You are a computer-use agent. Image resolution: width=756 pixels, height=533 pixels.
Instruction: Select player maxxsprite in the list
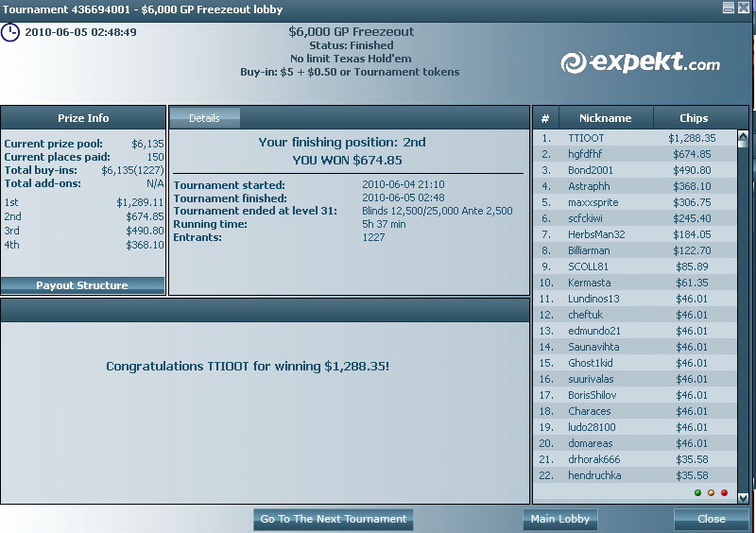(x=635, y=202)
